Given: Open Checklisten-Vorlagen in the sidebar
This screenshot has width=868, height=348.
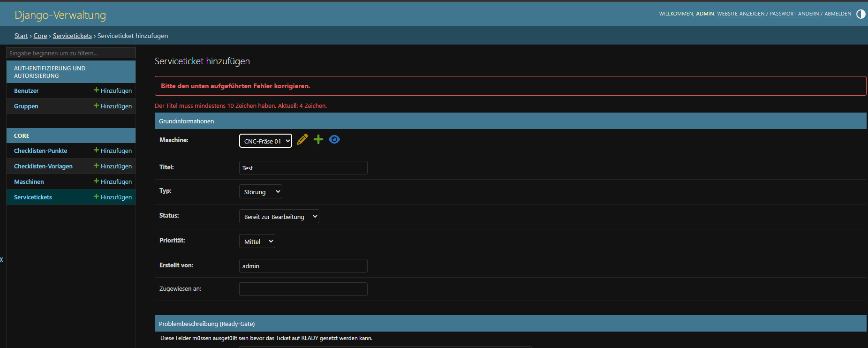Looking at the screenshot, I should (x=43, y=166).
